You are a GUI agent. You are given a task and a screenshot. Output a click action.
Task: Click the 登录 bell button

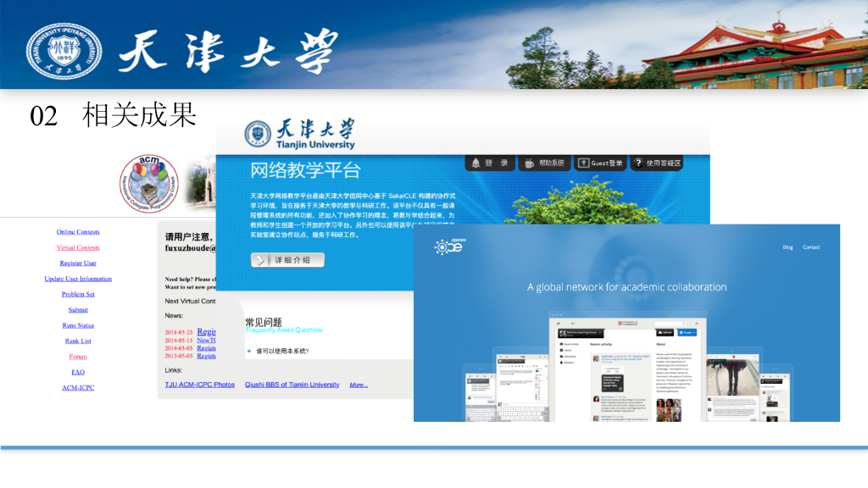pos(489,164)
